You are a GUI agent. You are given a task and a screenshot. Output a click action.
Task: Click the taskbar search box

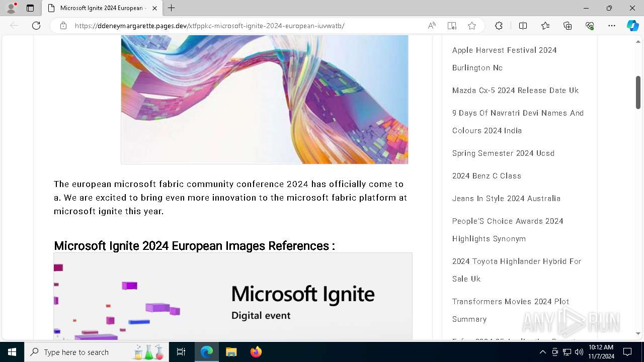click(x=97, y=352)
